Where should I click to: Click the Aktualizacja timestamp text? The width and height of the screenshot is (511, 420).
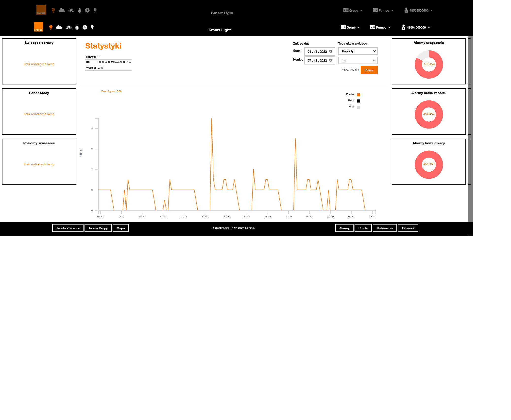point(234,228)
